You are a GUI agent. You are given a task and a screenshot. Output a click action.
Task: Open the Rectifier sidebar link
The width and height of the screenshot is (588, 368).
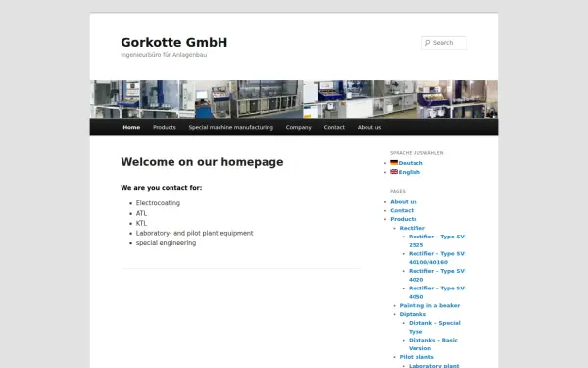413,228
